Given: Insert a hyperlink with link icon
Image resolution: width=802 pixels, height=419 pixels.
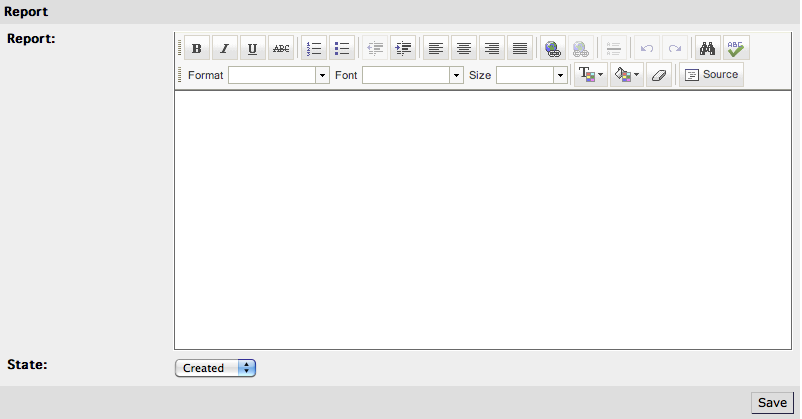Looking at the screenshot, I should click(x=552, y=48).
